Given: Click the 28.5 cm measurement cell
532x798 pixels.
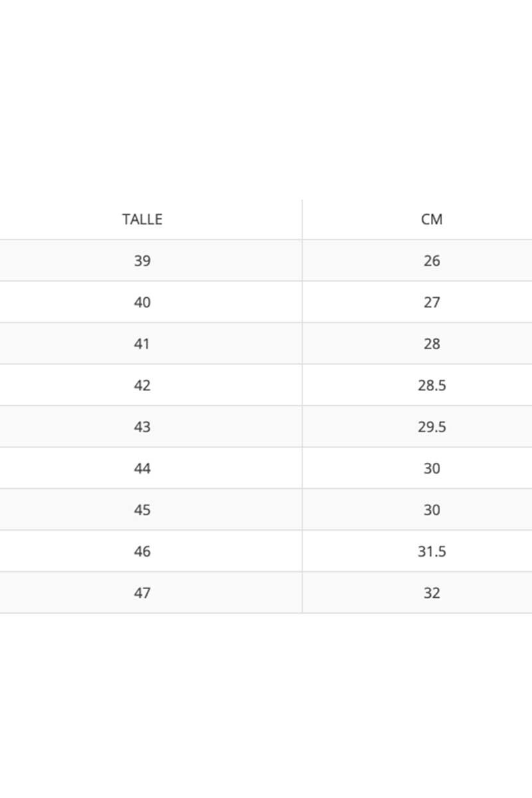Looking at the screenshot, I should coord(432,386).
